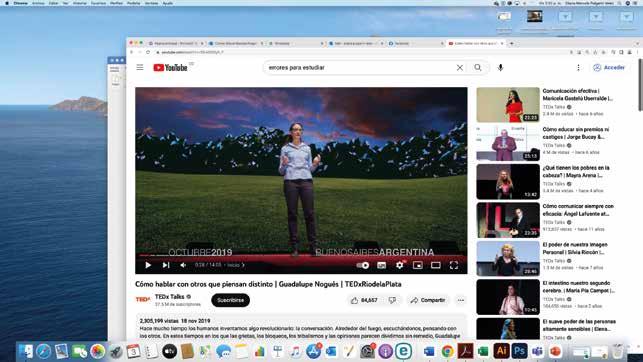Open a new Chrome tab with plus
The image size is (643, 362).
click(x=512, y=43)
